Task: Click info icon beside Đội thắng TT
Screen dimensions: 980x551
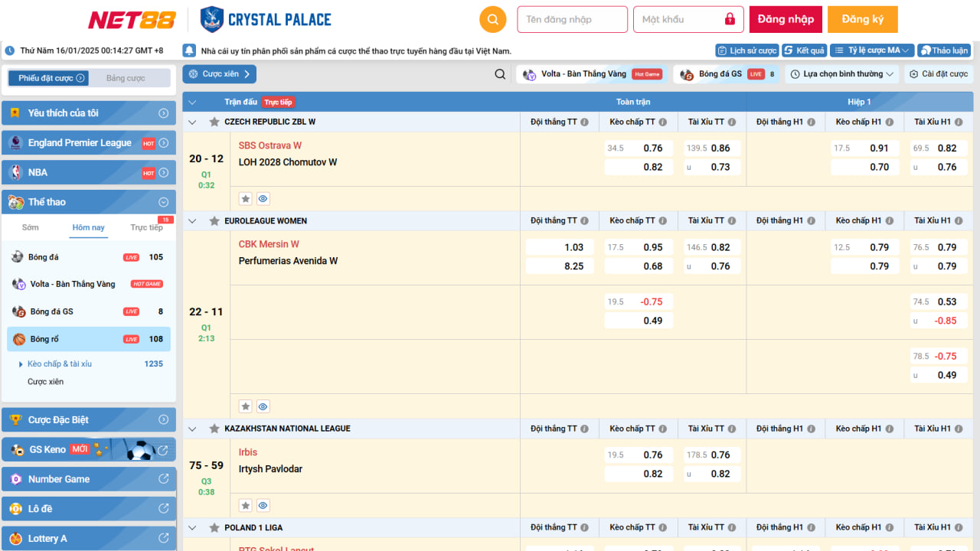Action: pyautogui.click(x=585, y=122)
